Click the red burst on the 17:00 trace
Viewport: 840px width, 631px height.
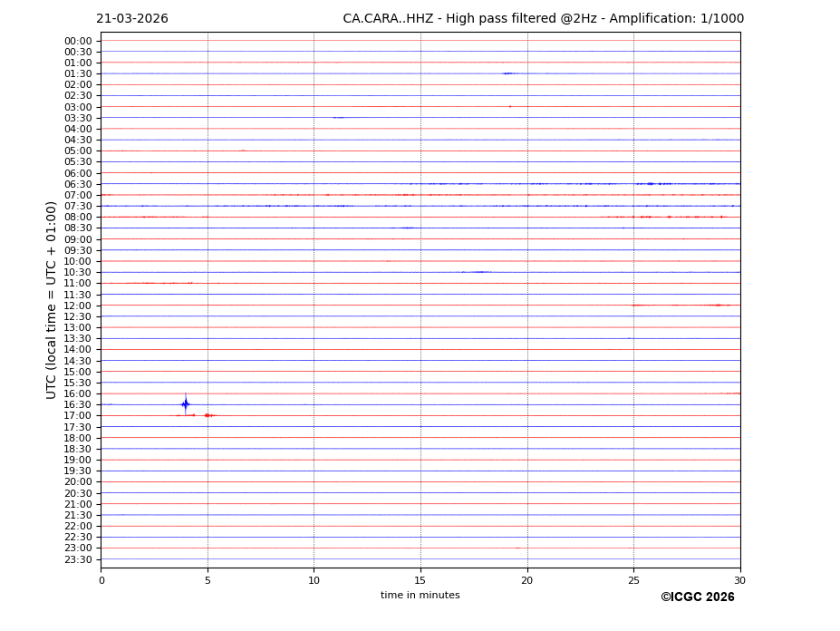coord(208,415)
